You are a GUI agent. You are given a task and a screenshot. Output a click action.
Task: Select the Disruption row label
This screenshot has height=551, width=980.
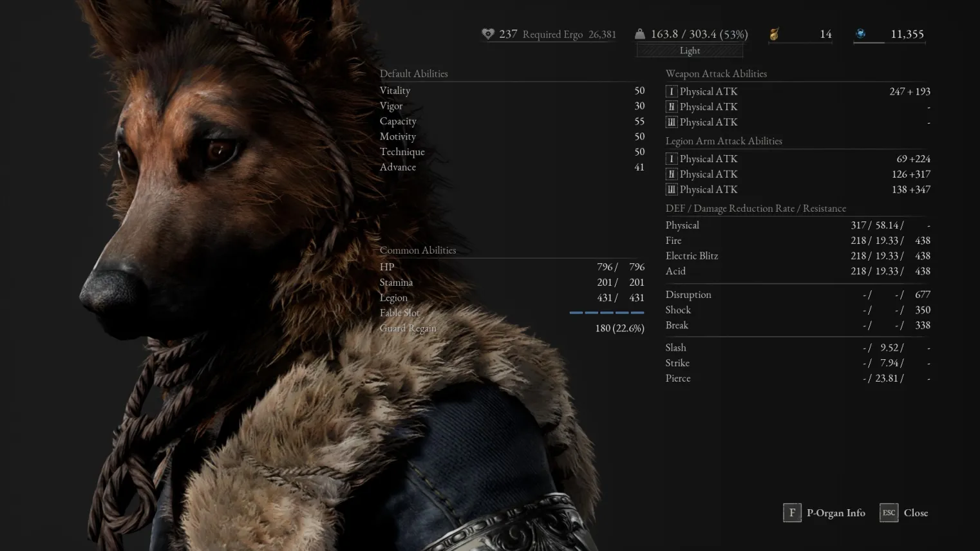[x=688, y=295]
